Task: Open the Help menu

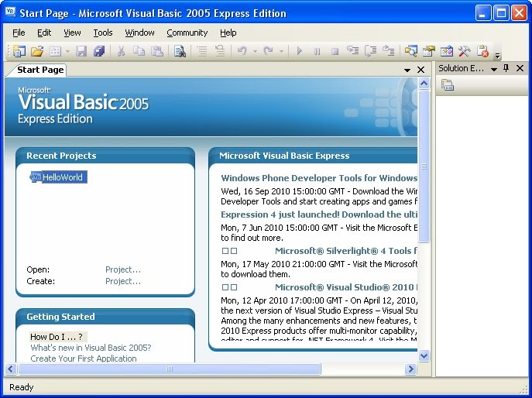Action: tap(228, 33)
